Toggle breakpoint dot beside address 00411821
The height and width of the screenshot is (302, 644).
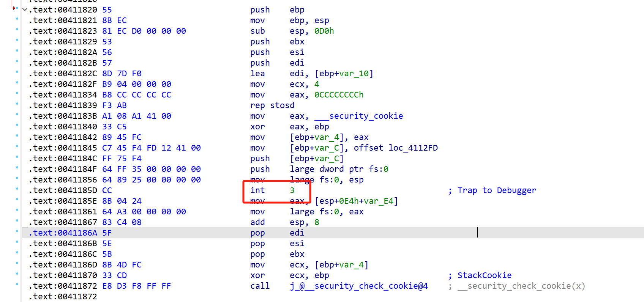coord(17,19)
